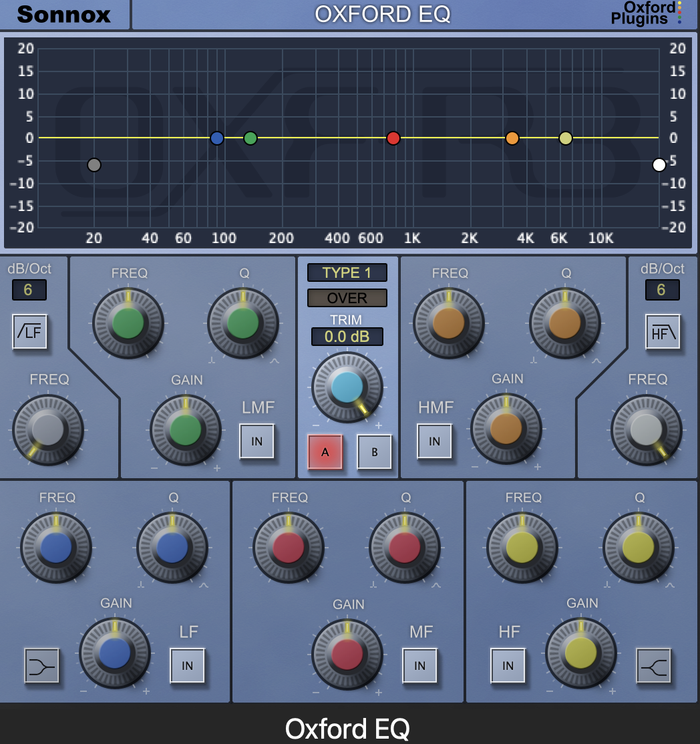Toggle the HF low-pass filter button
The image size is (700, 744).
[x=663, y=331]
